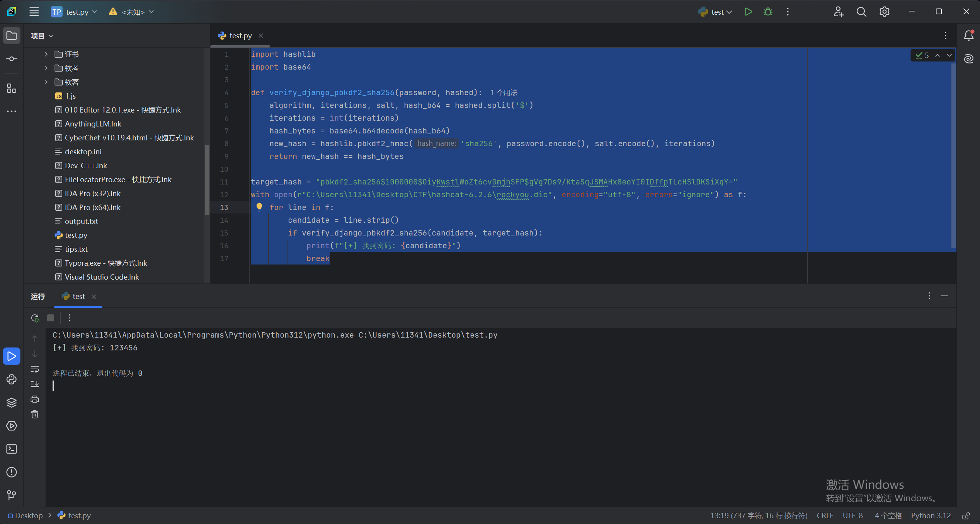
Task: Open notifications bell icon
Action: [968, 36]
